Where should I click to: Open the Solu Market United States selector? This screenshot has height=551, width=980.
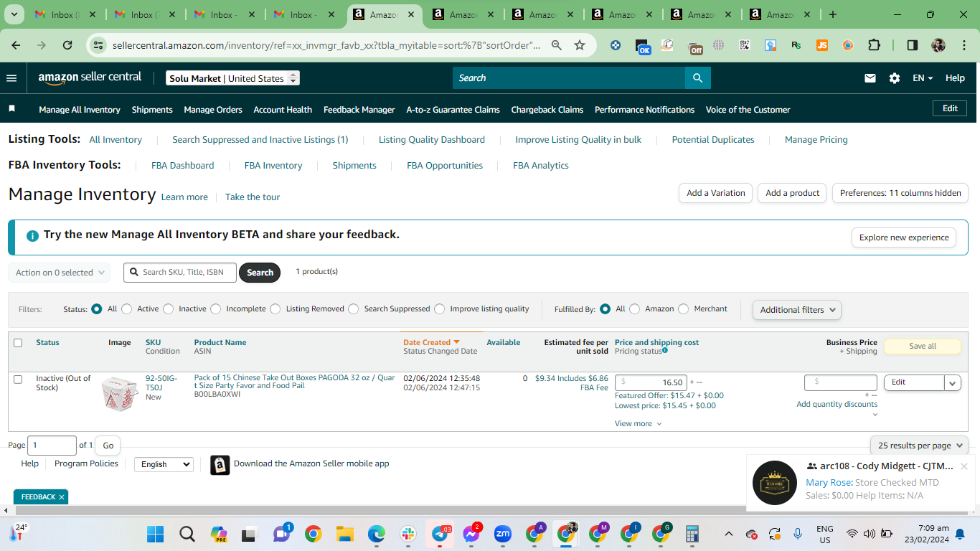[232, 78]
